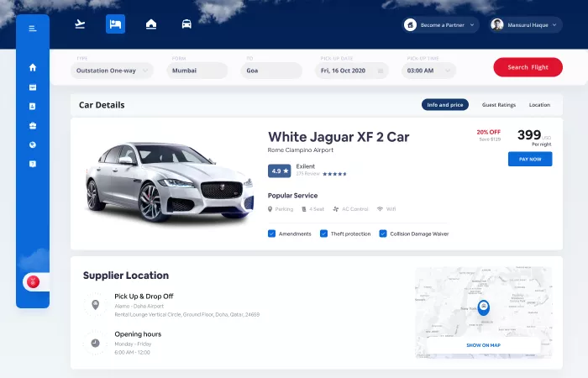
Task: Click the 'Alamo - Doha Airport' text
Action: (139, 306)
